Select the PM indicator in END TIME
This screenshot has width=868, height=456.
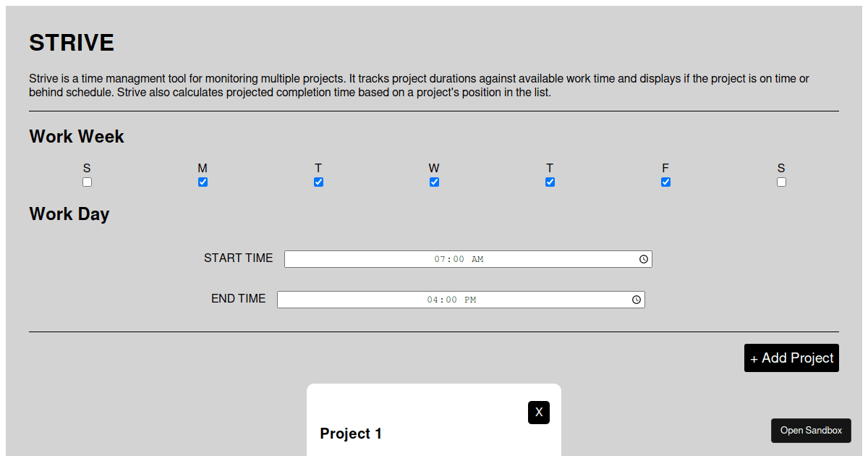click(x=471, y=299)
